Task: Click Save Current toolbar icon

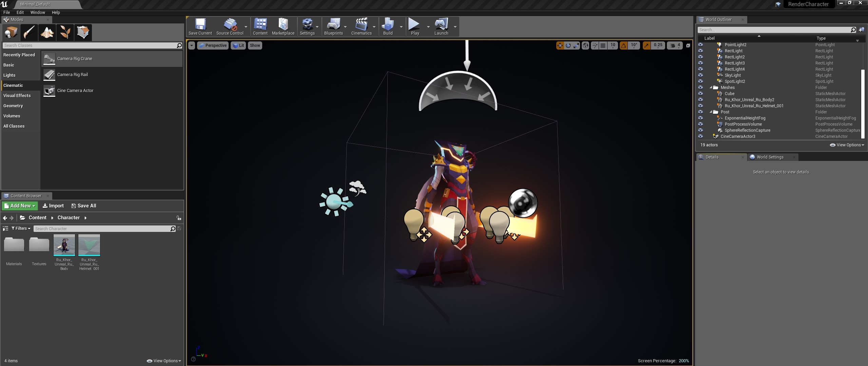Action: click(200, 27)
